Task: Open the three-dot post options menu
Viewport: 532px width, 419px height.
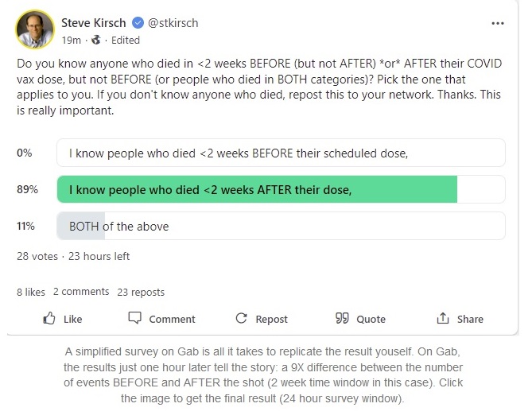Action: [498, 23]
